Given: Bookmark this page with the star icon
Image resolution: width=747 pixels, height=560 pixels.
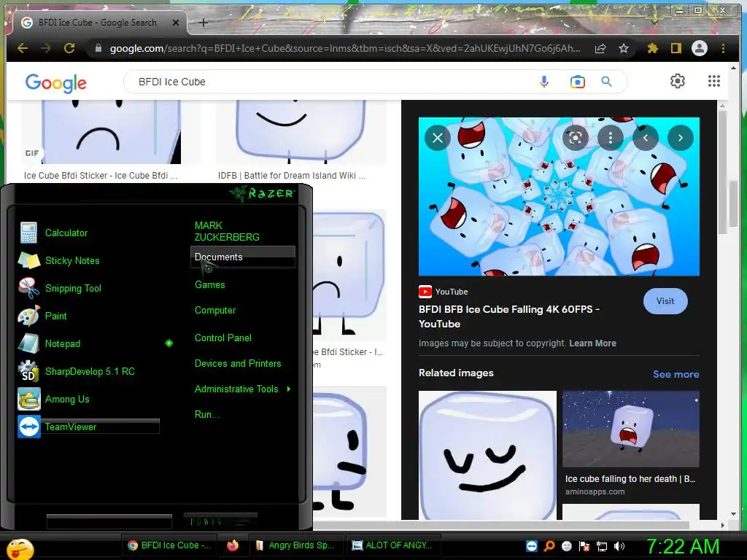Looking at the screenshot, I should point(624,48).
